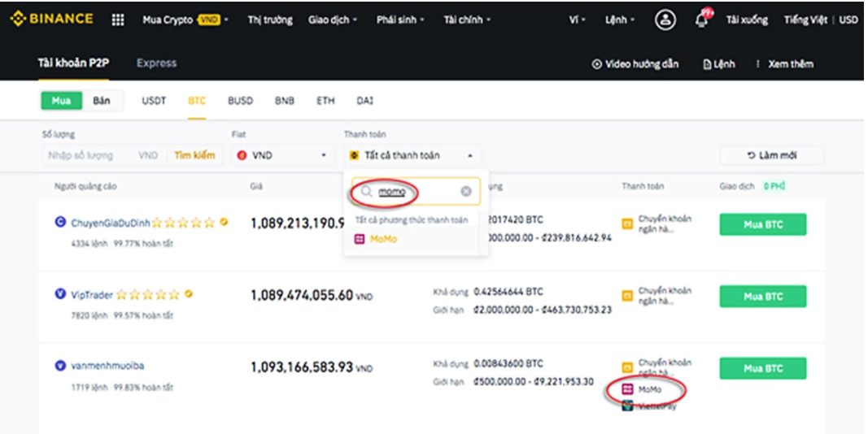This screenshot has height=434, width=868.
Task: Select the BUSD coin tab
Action: click(240, 101)
